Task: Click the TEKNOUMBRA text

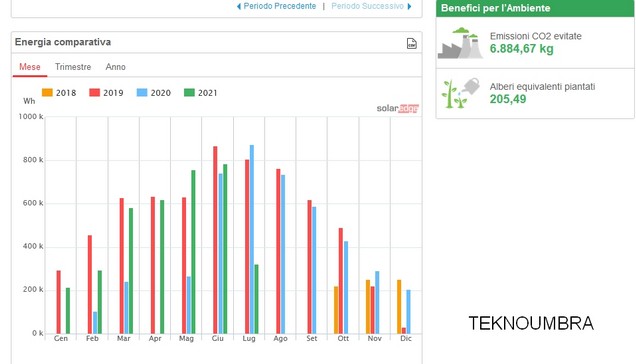Action: click(531, 323)
